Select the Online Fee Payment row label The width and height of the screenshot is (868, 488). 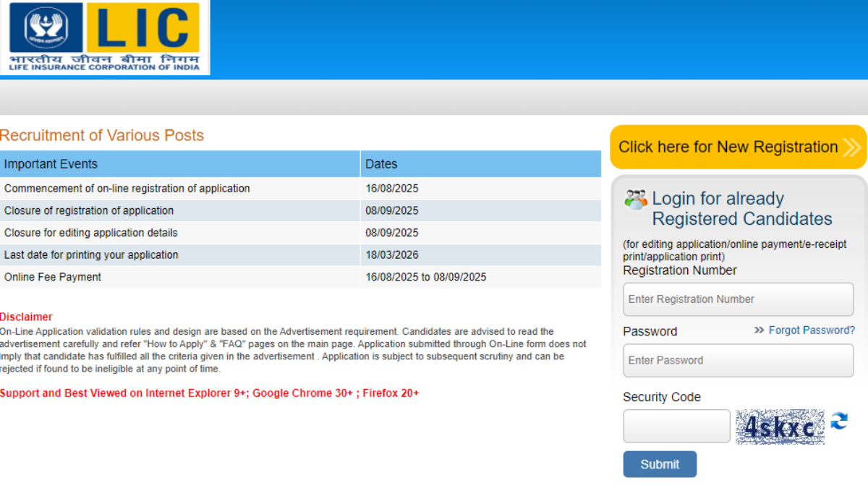[x=53, y=277]
